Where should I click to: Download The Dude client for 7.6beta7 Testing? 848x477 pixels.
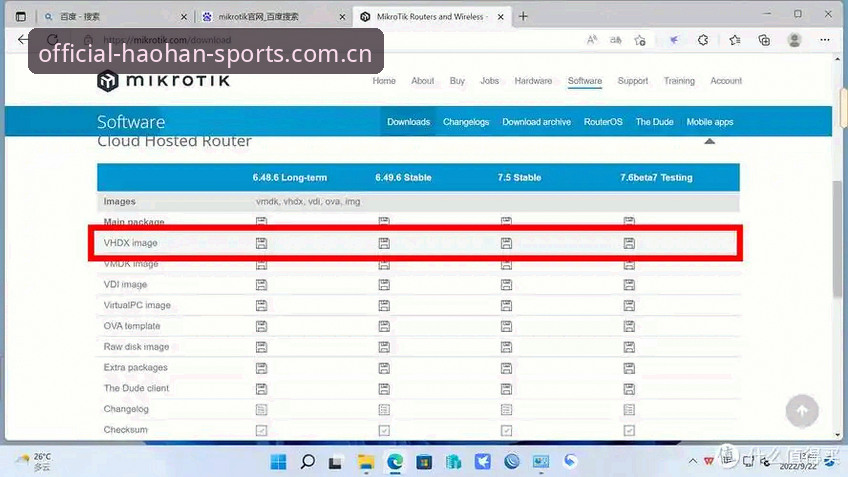point(629,389)
